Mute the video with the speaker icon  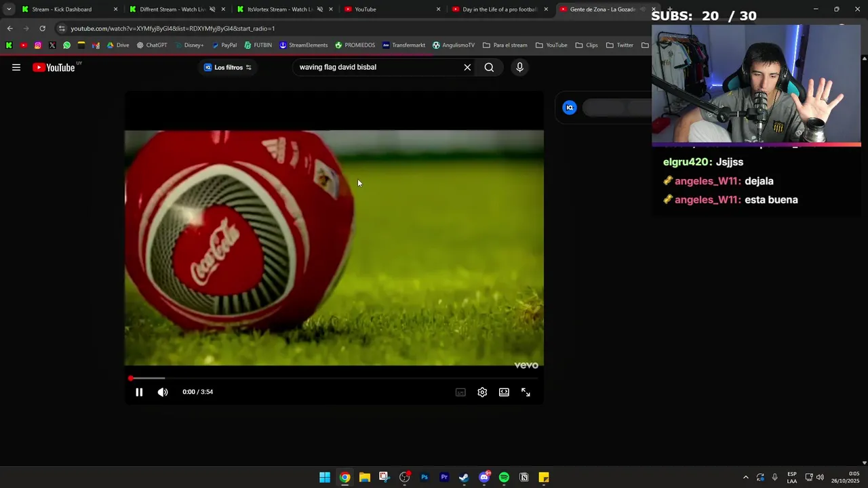tap(163, 392)
